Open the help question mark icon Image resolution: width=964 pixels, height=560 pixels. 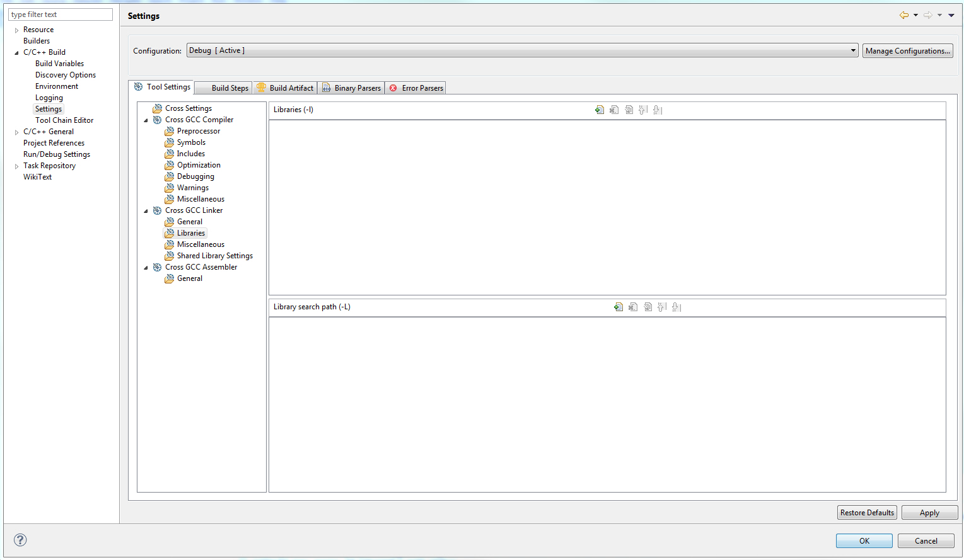[20, 540]
